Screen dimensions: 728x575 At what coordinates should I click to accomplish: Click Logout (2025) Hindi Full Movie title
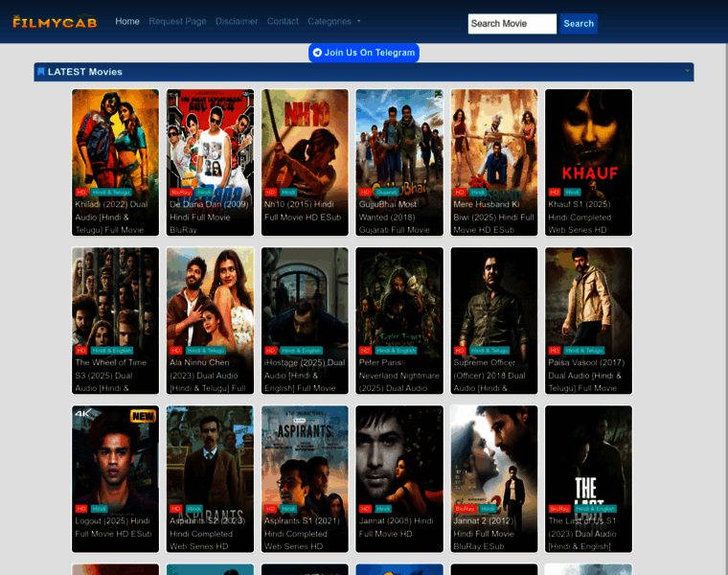[113, 527]
